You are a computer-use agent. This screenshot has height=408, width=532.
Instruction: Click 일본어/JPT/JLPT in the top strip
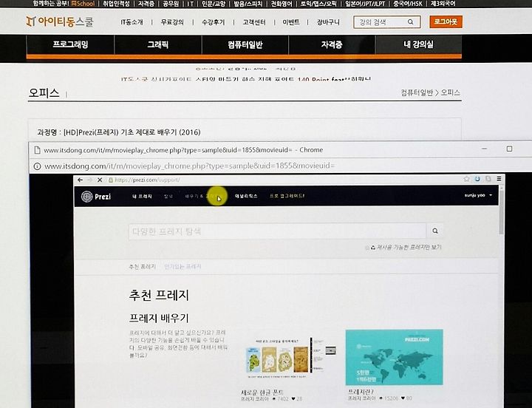pyautogui.click(x=365, y=4)
